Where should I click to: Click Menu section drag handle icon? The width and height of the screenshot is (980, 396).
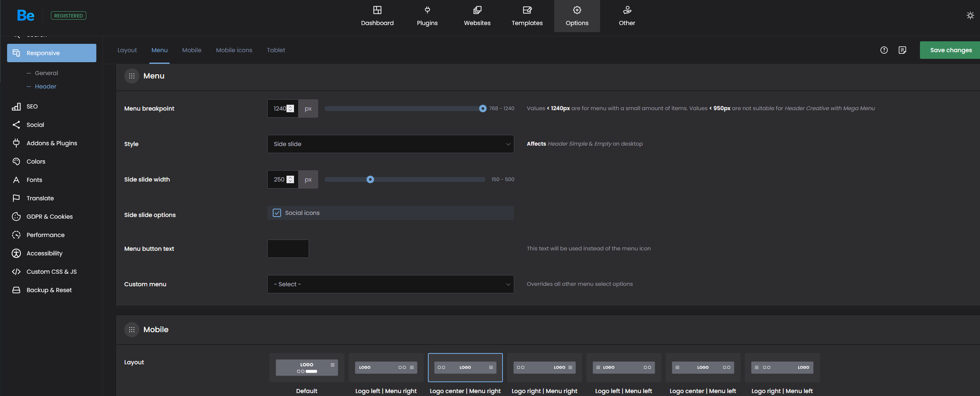coord(132,76)
